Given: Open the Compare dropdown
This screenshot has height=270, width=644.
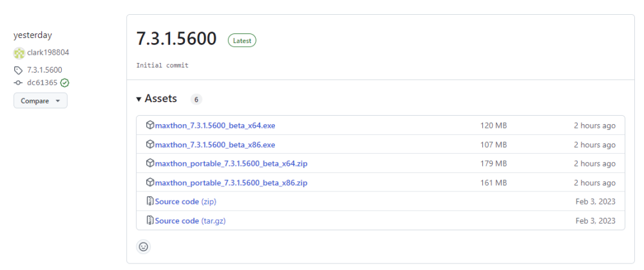Looking at the screenshot, I should pyautogui.click(x=40, y=101).
